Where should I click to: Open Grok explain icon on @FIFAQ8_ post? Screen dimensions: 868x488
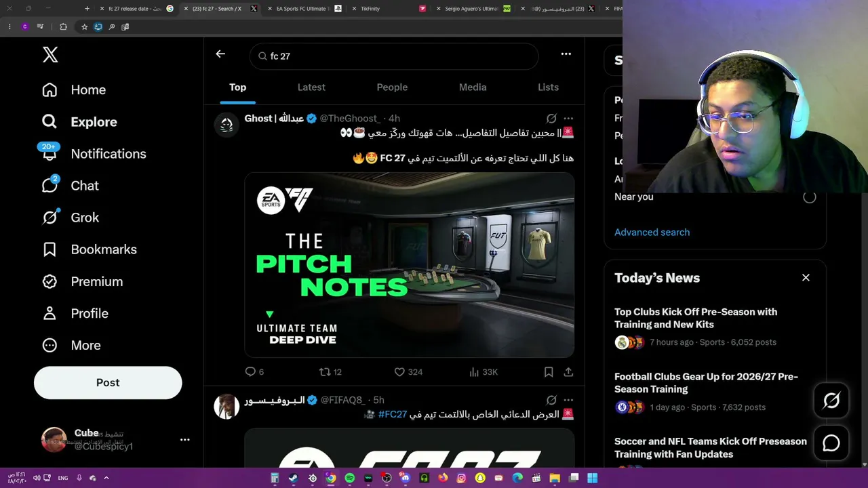pyautogui.click(x=551, y=400)
